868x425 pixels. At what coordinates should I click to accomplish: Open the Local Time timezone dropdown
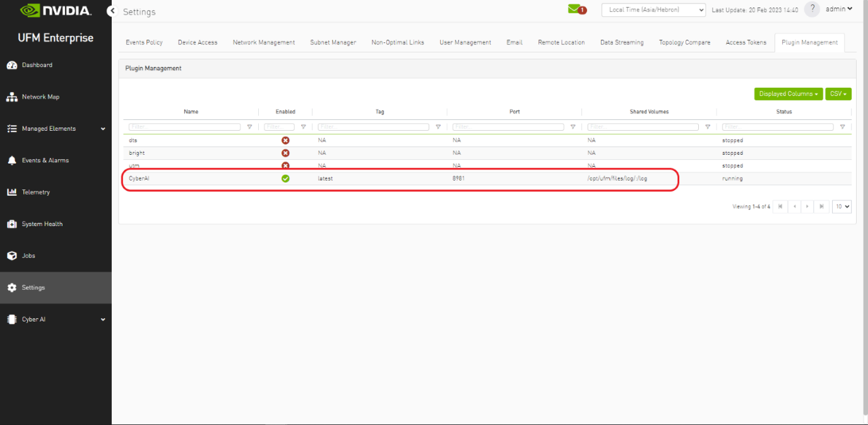653,10
